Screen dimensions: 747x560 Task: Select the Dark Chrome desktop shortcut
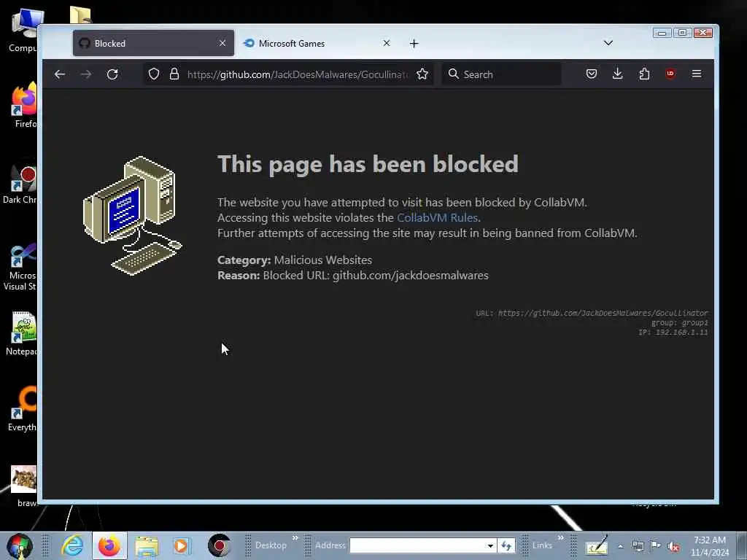[20, 183]
